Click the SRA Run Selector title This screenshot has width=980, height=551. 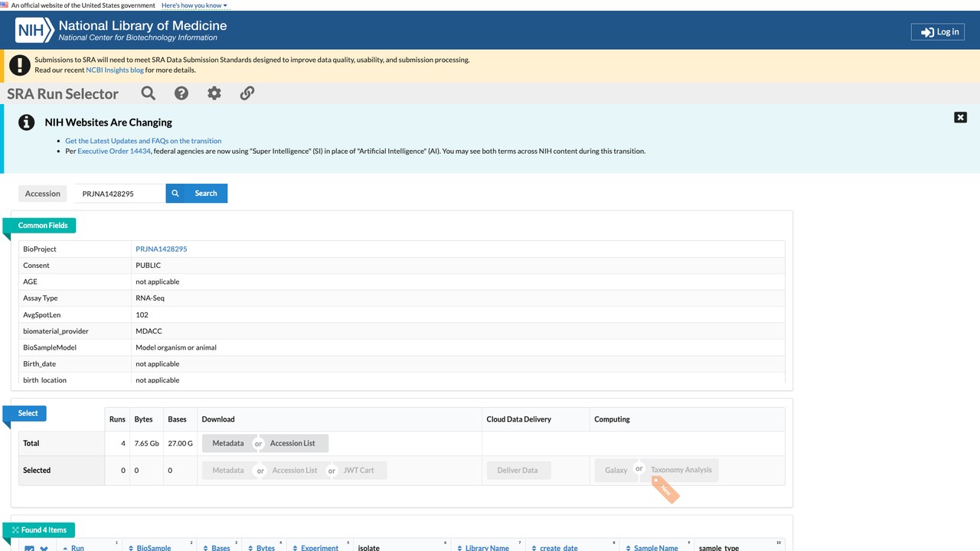click(x=63, y=94)
